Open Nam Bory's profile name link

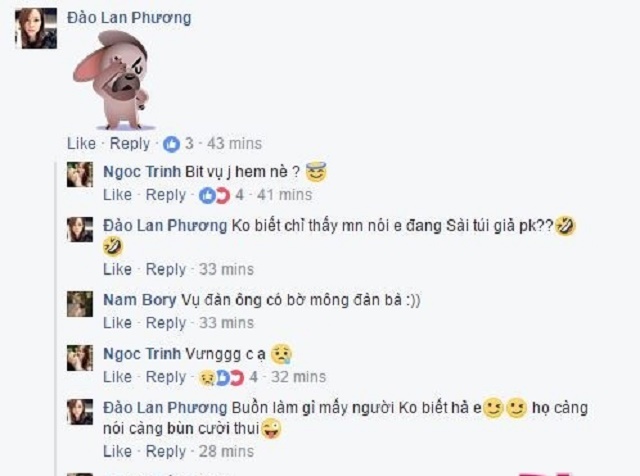point(140,300)
